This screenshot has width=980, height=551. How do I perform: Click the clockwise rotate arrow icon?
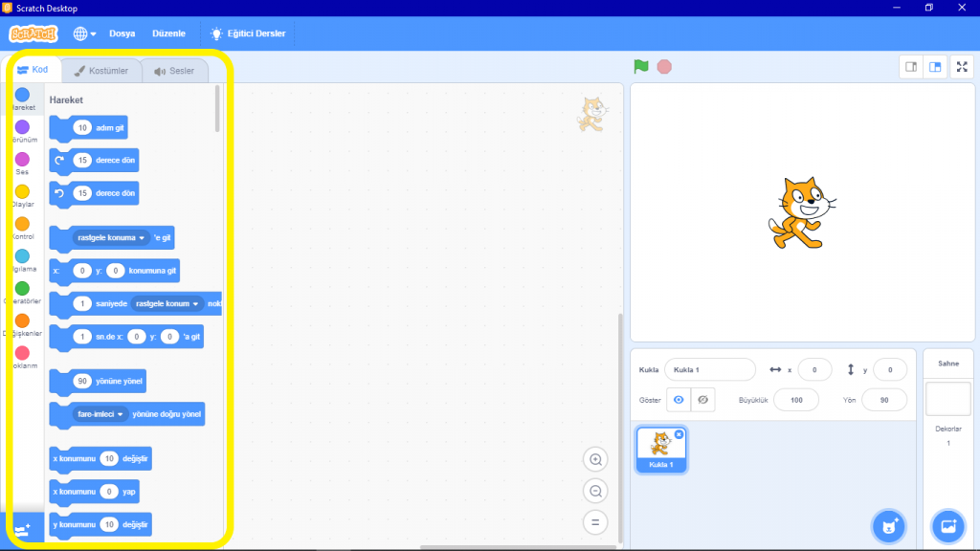pos(59,161)
